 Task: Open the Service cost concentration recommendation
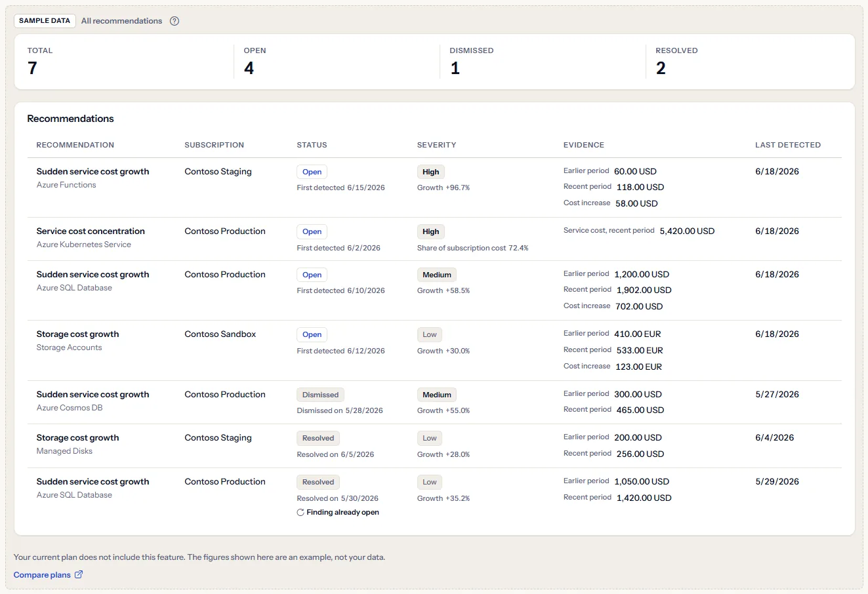[91, 231]
